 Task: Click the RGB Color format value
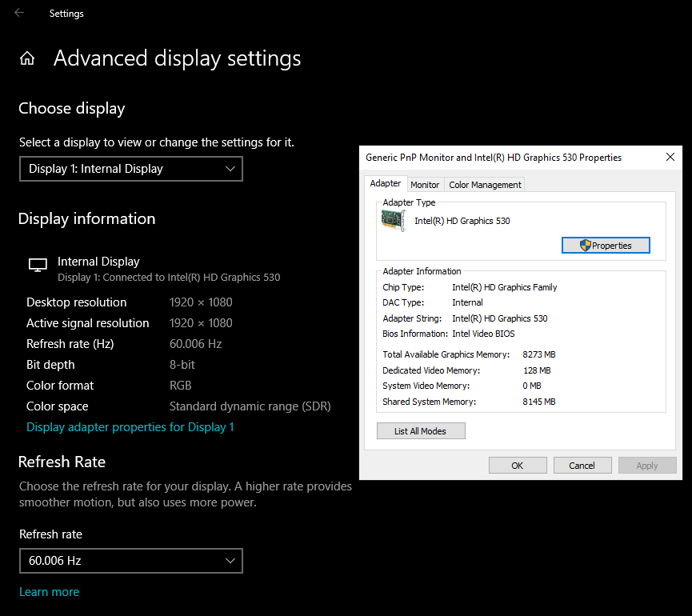point(181,386)
